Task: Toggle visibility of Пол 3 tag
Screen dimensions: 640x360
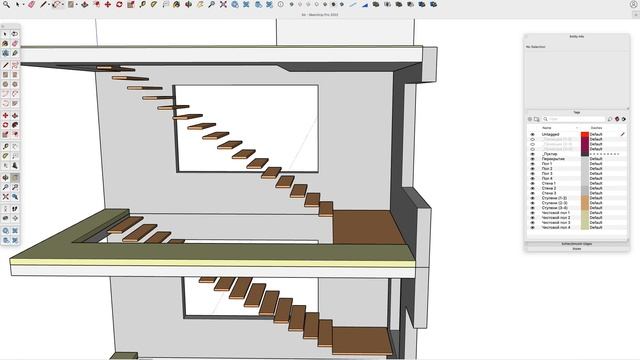Action: (x=532, y=173)
